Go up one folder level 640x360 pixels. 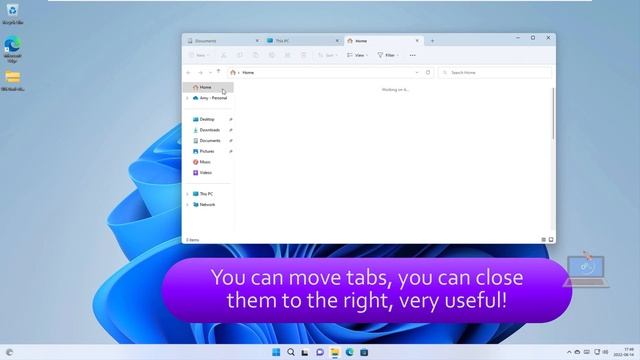pos(218,71)
